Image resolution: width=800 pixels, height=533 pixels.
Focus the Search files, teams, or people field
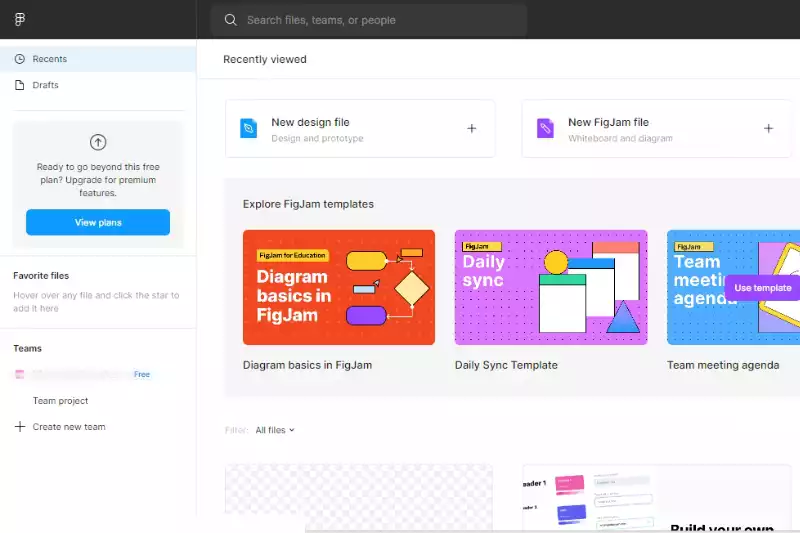coord(369,20)
